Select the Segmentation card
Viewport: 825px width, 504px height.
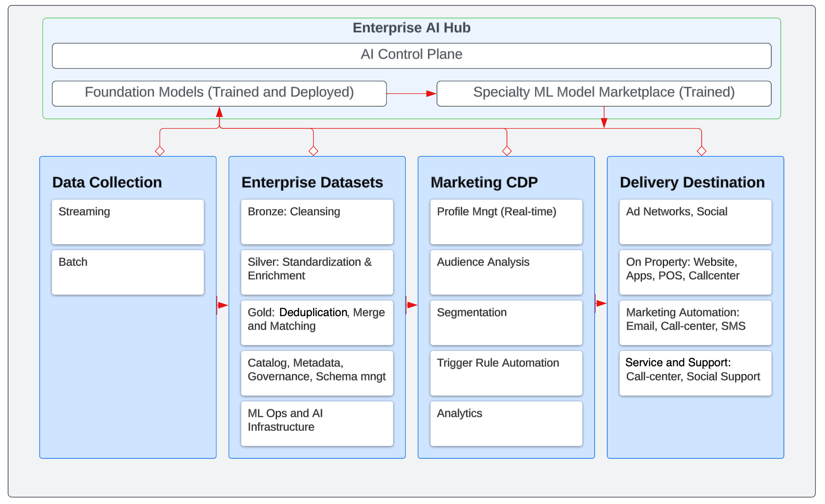point(506,323)
